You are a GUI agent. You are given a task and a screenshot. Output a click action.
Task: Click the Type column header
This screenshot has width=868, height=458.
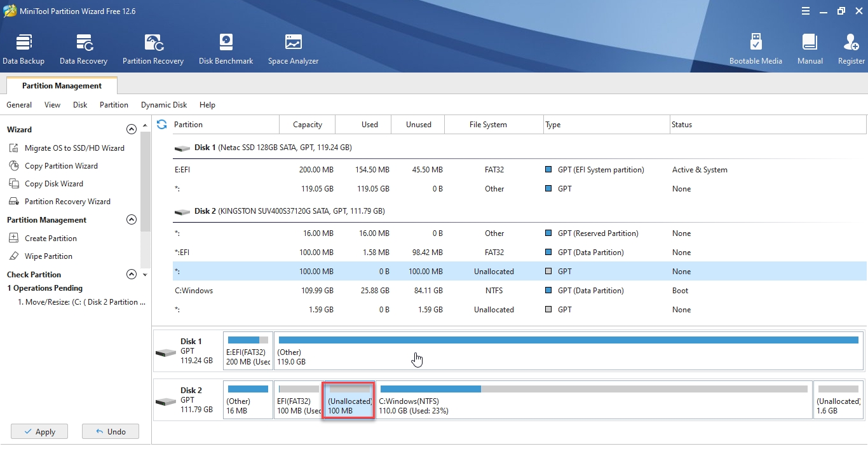(607, 125)
